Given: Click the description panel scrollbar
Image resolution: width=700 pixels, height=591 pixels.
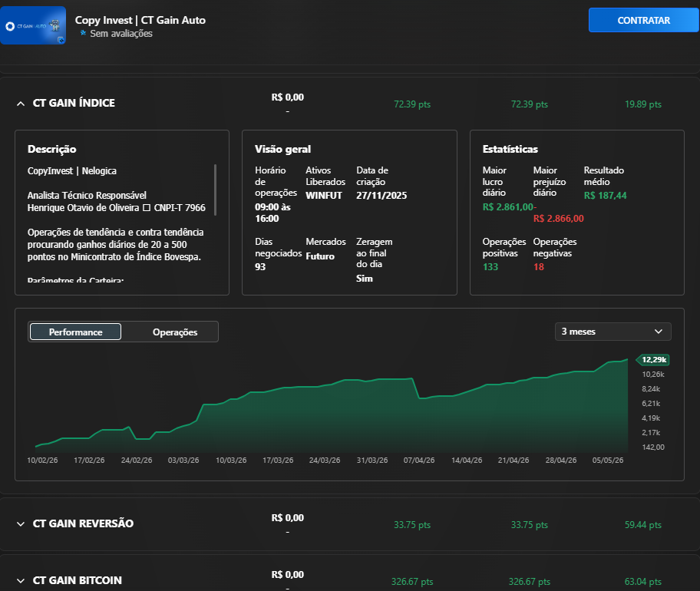Looking at the screenshot, I should pos(215,190).
